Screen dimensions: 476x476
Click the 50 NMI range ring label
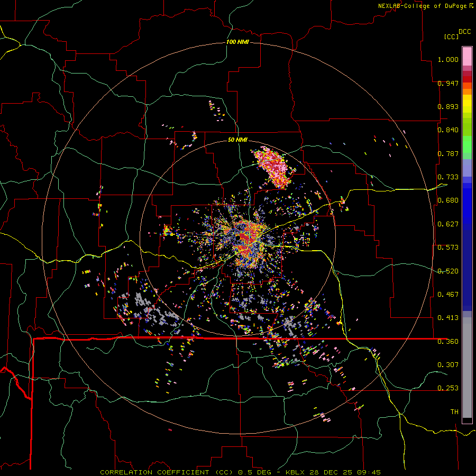click(x=237, y=140)
